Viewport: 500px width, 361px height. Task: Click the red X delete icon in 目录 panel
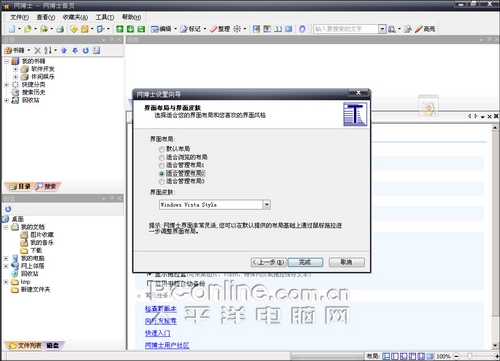(38, 50)
